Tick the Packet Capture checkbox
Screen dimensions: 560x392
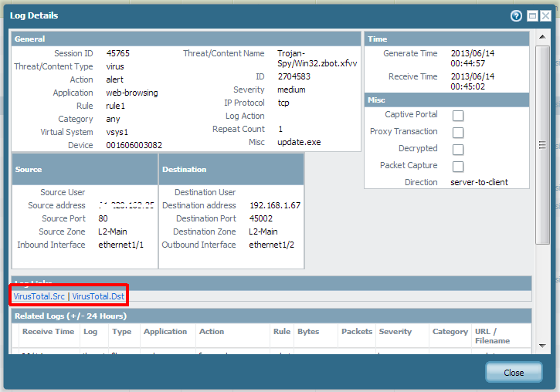[458, 167]
